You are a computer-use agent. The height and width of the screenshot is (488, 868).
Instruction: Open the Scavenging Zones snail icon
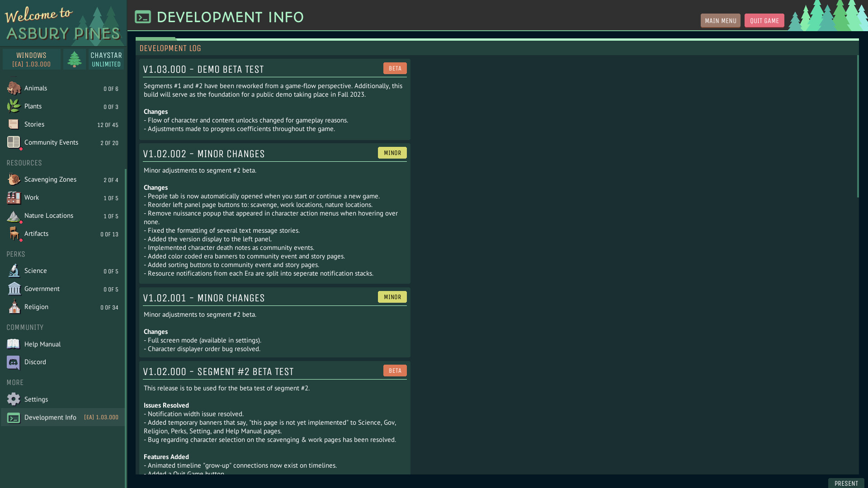coord(14,179)
